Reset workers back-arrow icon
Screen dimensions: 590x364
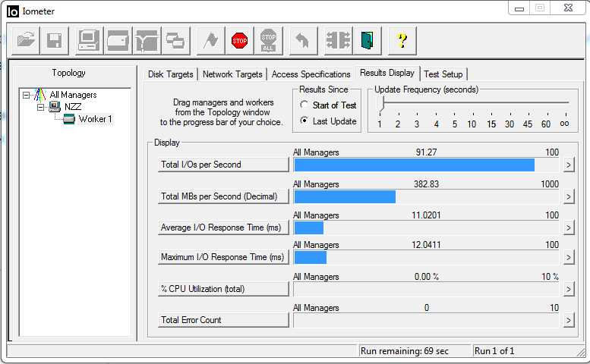(303, 40)
